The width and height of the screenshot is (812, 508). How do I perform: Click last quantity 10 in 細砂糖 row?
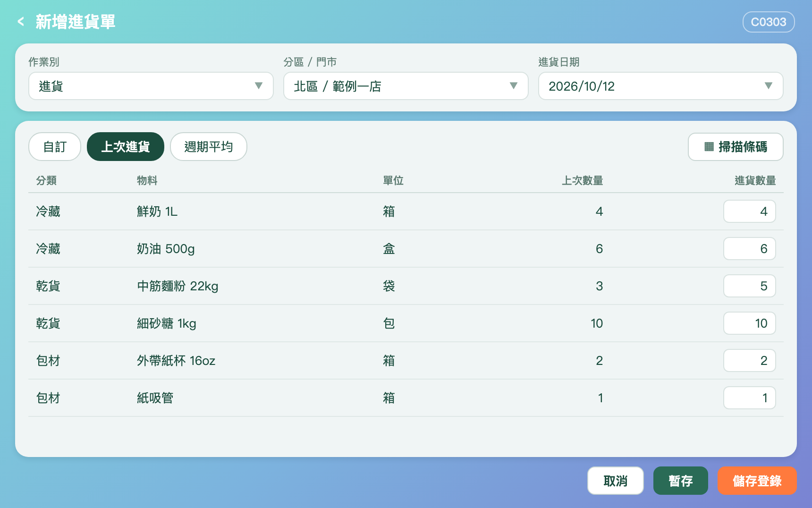point(597,323)
